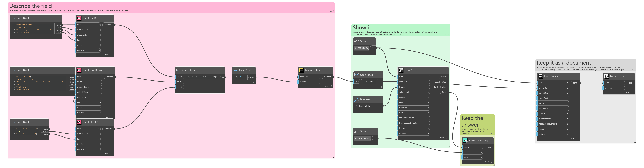Click the Layout.Column node icon

pos(301,70)
